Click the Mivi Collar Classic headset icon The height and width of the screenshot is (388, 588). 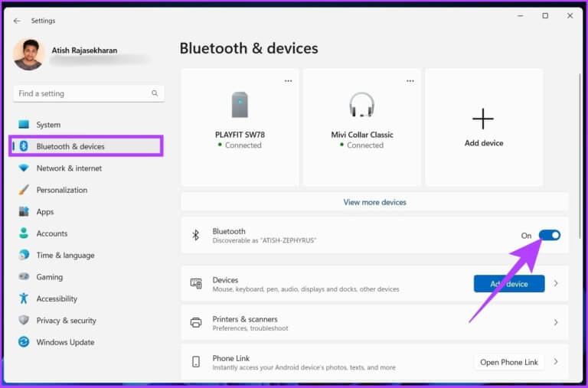click(x=361, y=105)
